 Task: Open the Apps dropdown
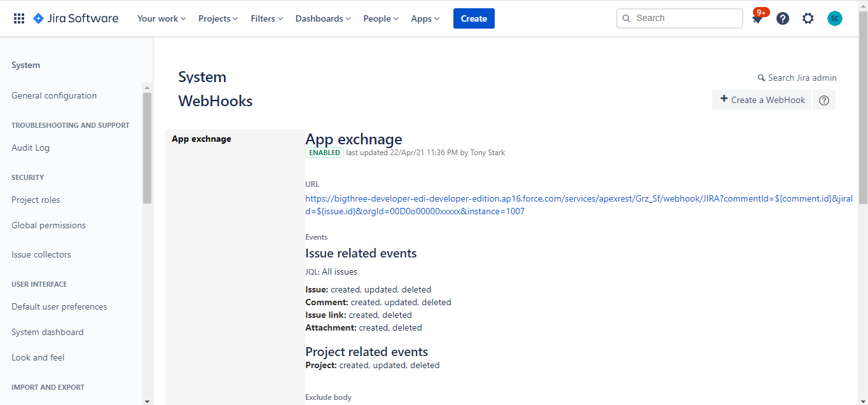424,18
